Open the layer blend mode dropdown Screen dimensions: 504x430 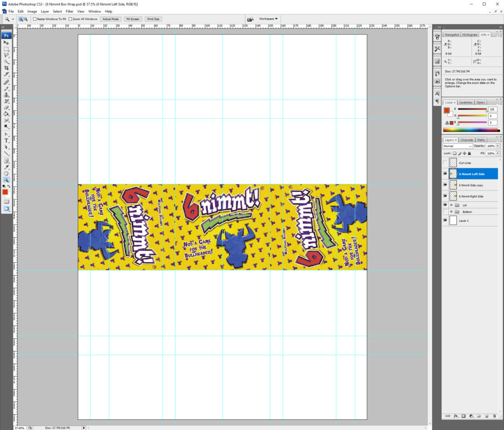tap(458, 146)
